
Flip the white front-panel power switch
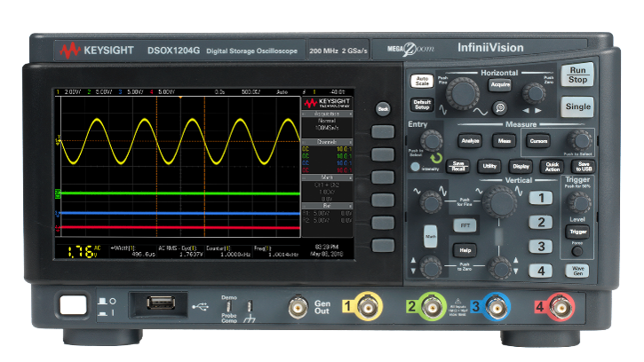coord(73,306)
